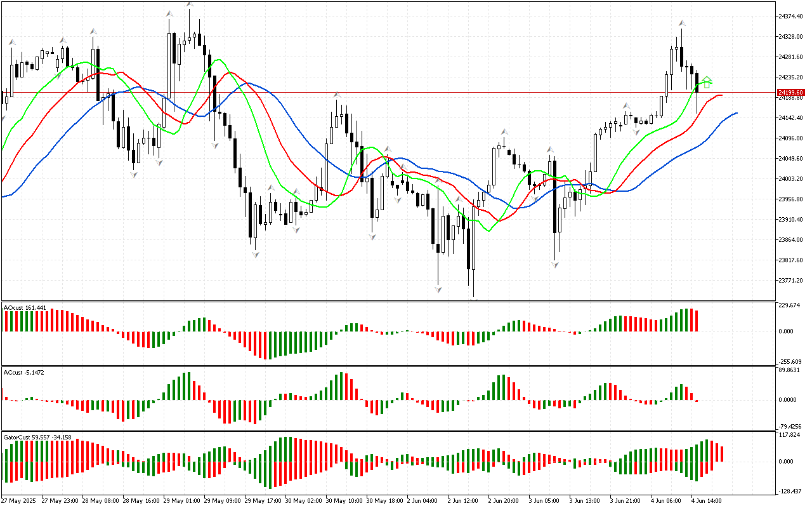This screenshot has height=508, width=812.
Task: Select the red current price tag 24199.60
Action: tap(791, 93)
